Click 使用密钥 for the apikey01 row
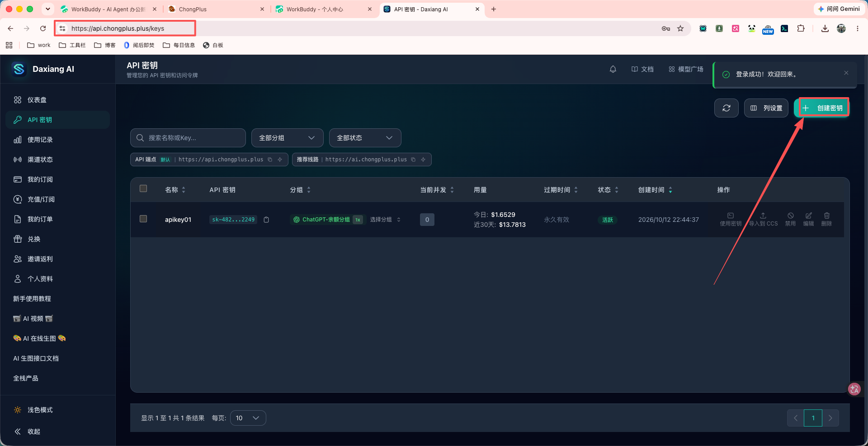Image resolution: width=868 pixels, height=446 pixels. click(731, 219)
